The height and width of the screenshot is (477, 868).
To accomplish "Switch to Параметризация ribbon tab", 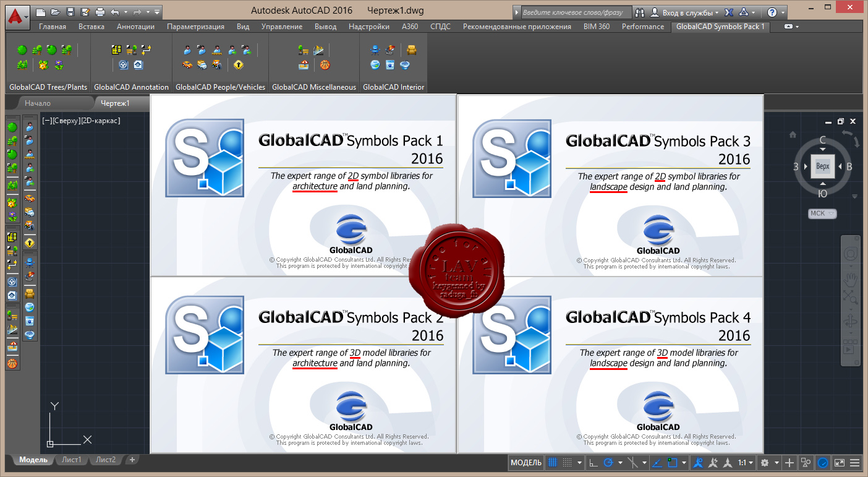I will click(195, 27).
